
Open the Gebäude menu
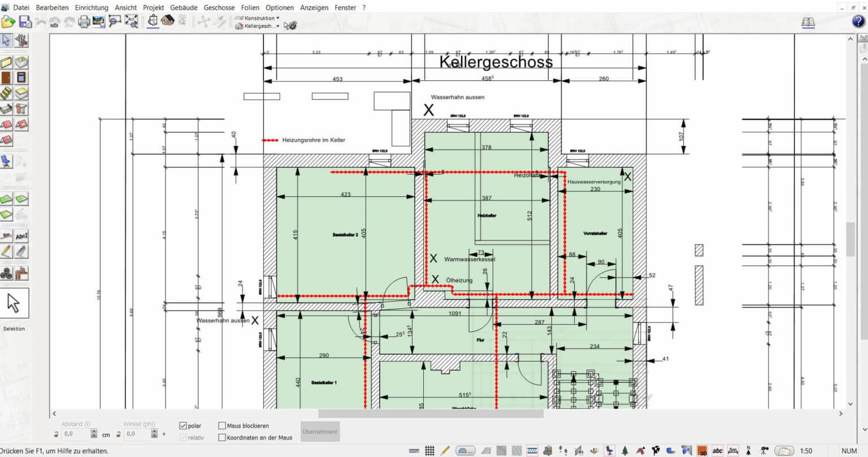pos(184,7)
